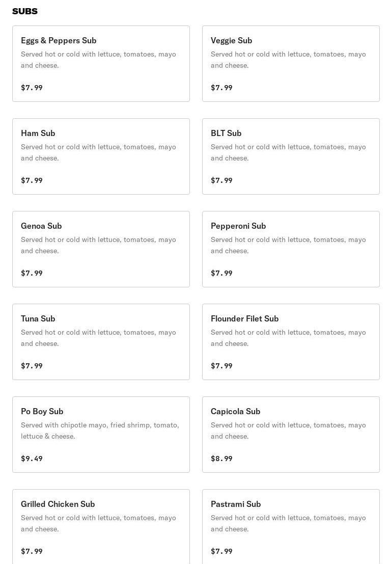The width and height of the screenshot is (392, 564).
Task: Click the SUBS section heading
Action: click(x=25, y=11)
